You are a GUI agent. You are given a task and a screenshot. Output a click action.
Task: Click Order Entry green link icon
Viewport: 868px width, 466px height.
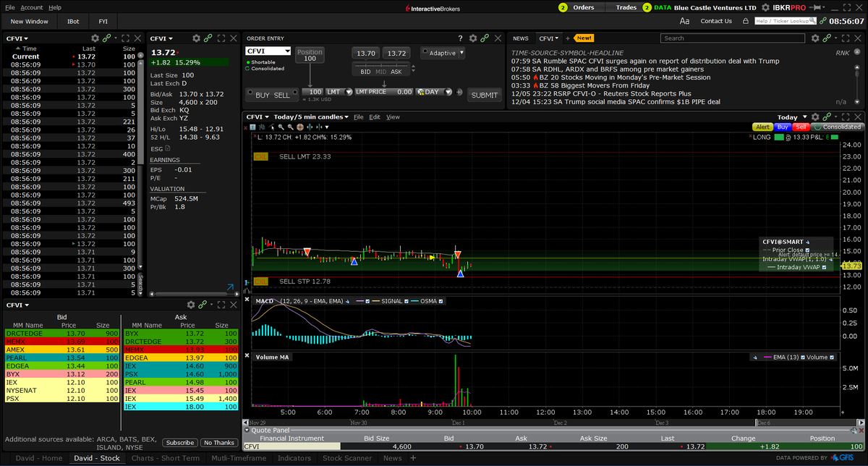(x=484, y=38)
